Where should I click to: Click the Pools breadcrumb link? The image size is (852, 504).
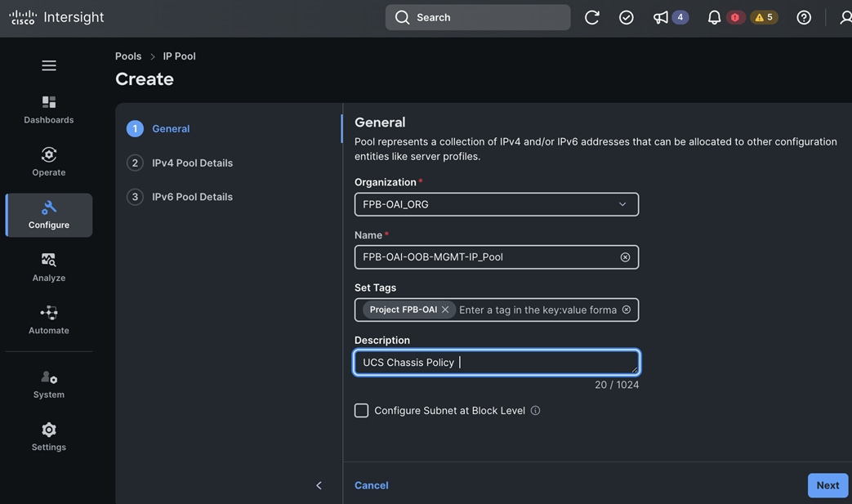pyautogui.click(x=128, y=56)
